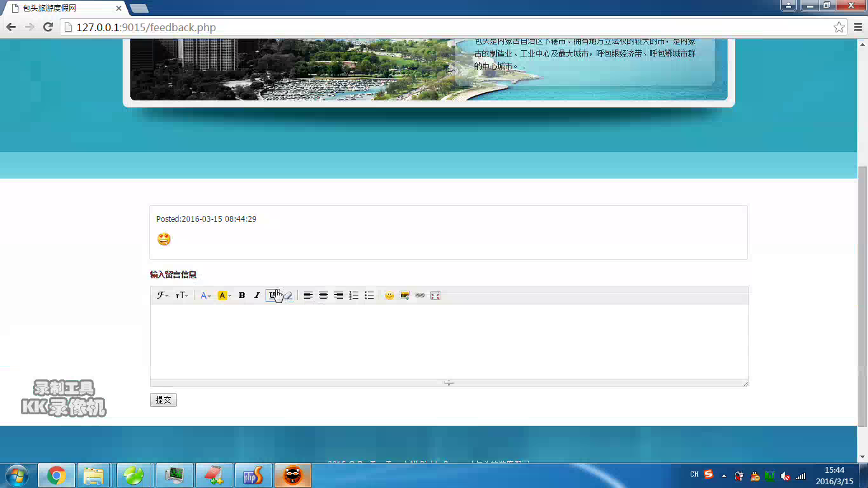The height and width of the screenshot is (488, 868).
Task: Click the browser back arrow
Action: coord(11,27)
